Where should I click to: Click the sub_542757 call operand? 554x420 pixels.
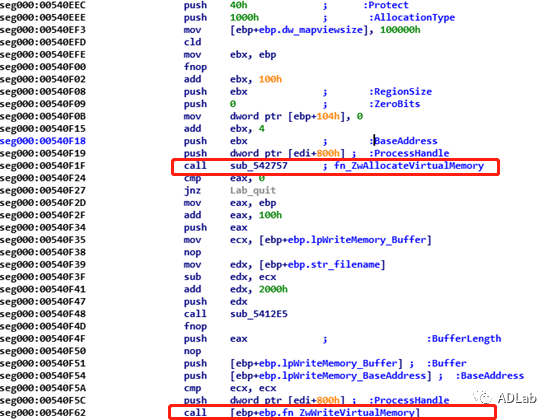click(259, 166)
